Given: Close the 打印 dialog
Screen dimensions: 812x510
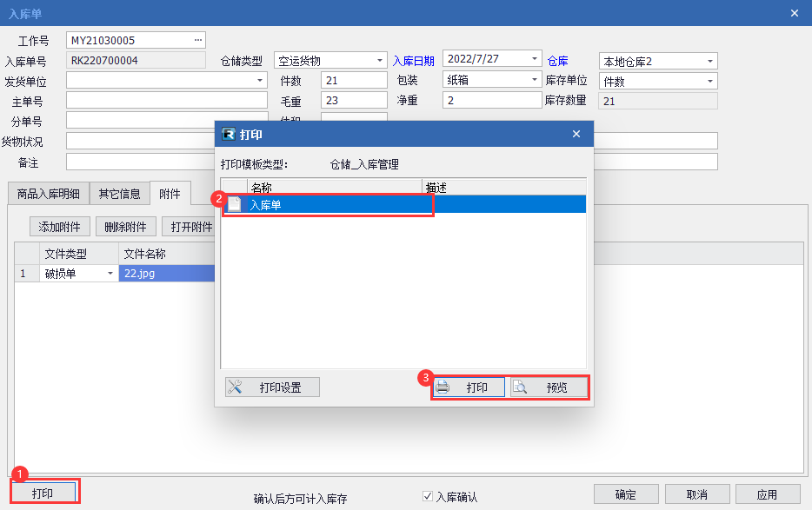Looking at the screenshot, I should pos(576,134).
